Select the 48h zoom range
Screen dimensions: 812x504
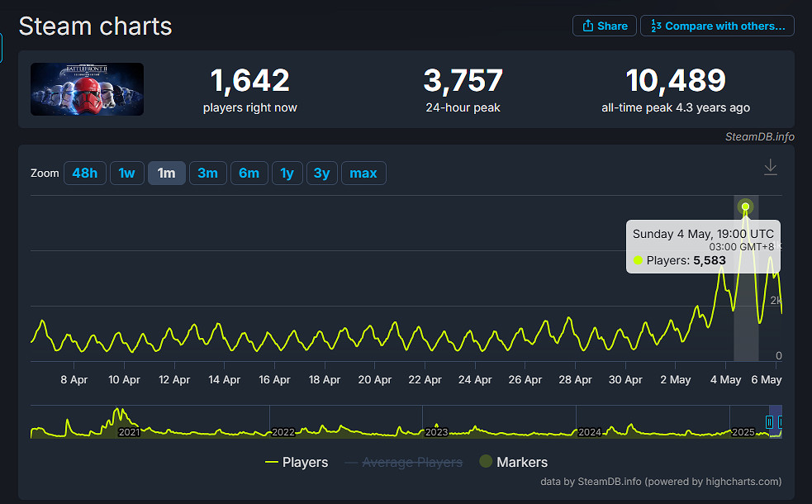point(85,173)
